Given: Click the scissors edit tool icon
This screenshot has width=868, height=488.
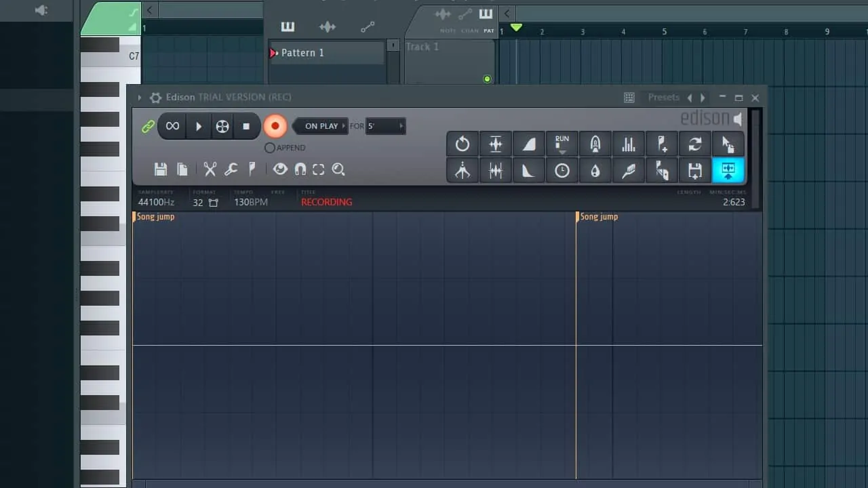Looking at the screenshot, I should coord(210,169).
